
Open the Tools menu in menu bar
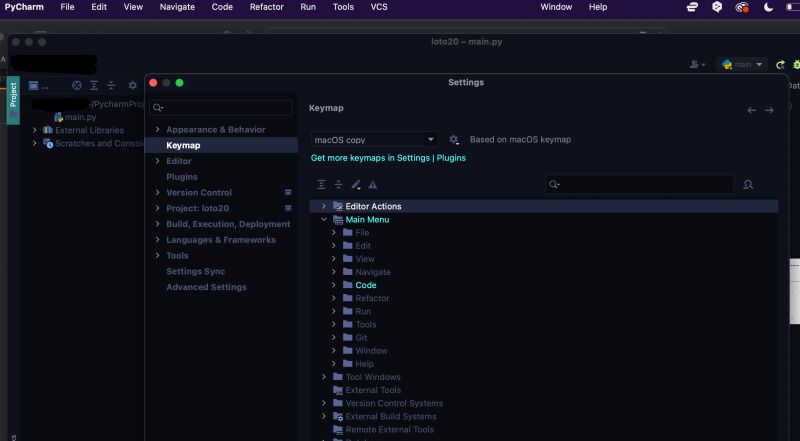click(343, 7)
